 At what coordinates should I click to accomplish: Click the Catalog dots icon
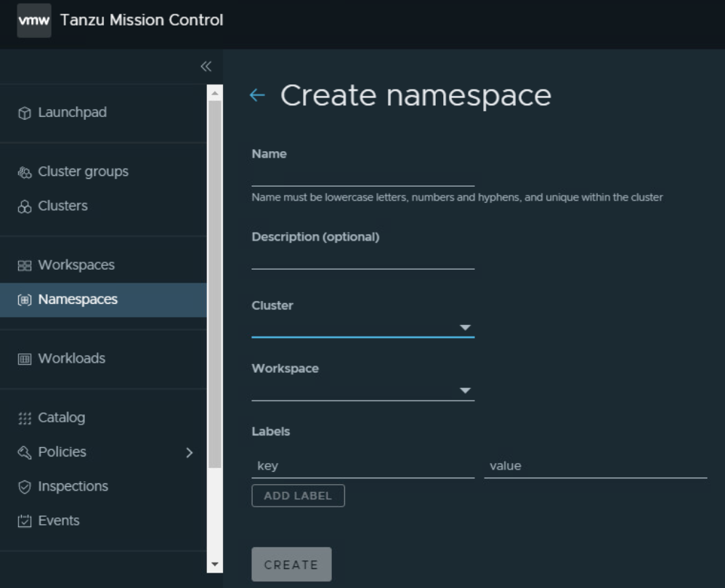[x=25, y=418]
